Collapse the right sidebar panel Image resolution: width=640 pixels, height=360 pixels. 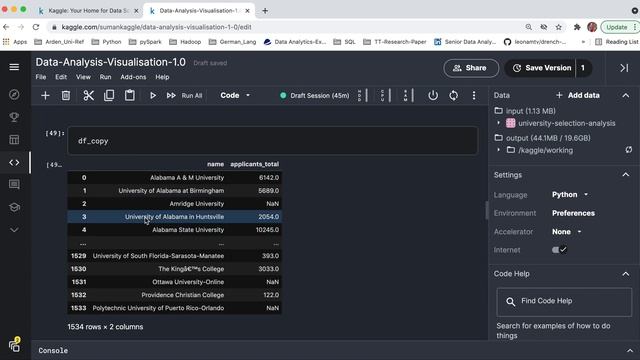(624, 68)
